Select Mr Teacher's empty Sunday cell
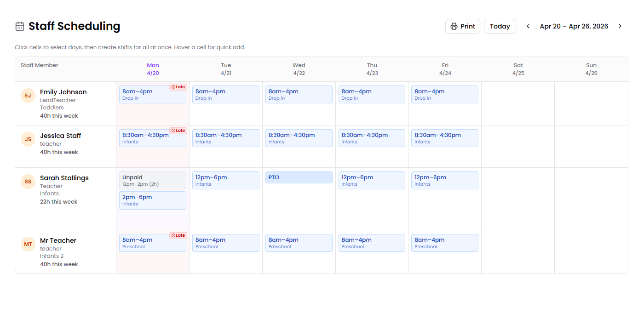Viewport: 644px width, 336px height. tap(591, 252)
